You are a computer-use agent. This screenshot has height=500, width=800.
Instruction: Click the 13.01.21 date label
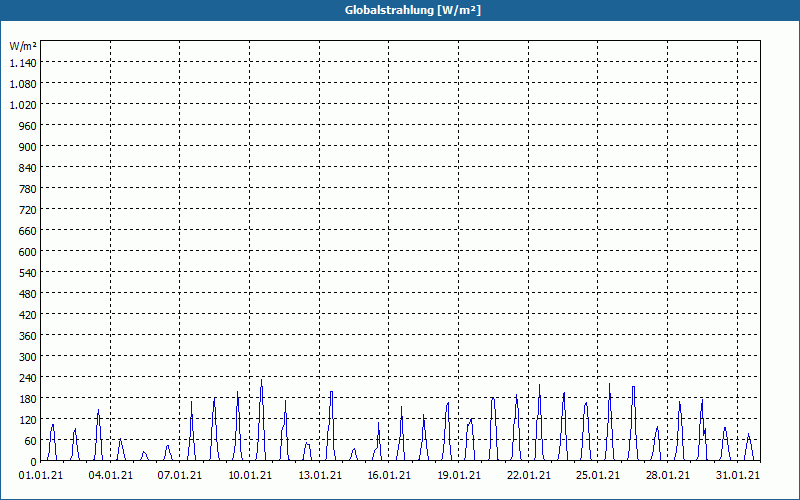pos(320,476)
